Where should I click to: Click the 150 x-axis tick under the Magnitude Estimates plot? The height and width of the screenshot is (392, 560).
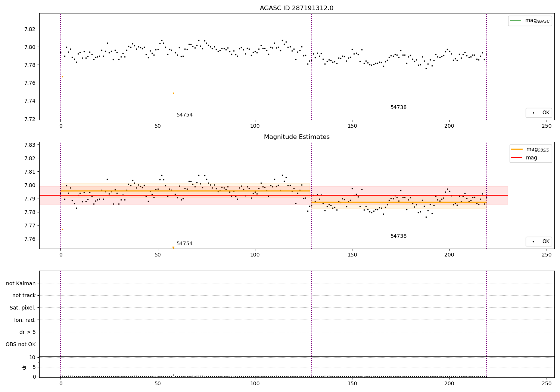coord(352,255)
